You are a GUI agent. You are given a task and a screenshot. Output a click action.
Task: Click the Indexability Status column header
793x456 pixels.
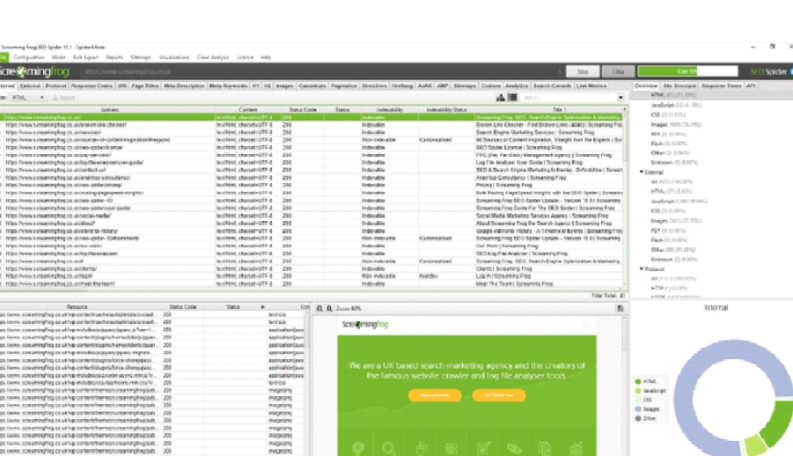(x=446, y=110)
